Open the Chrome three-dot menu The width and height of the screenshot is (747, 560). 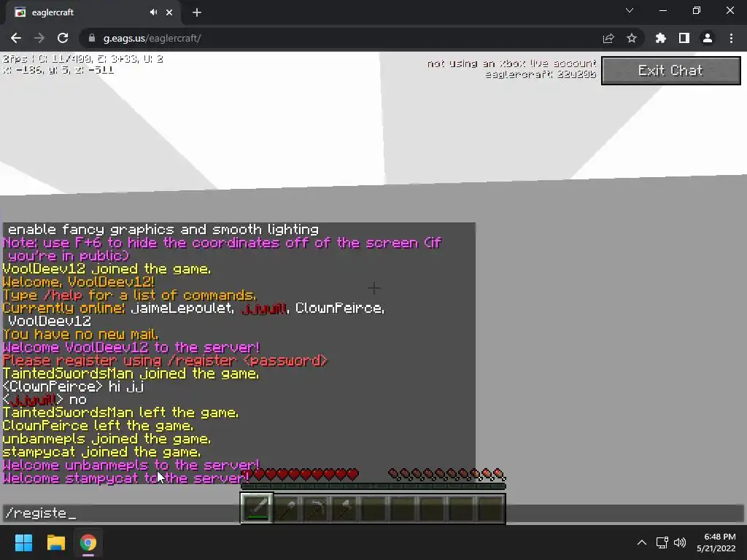pyautogui.click(x=731, y=38)
